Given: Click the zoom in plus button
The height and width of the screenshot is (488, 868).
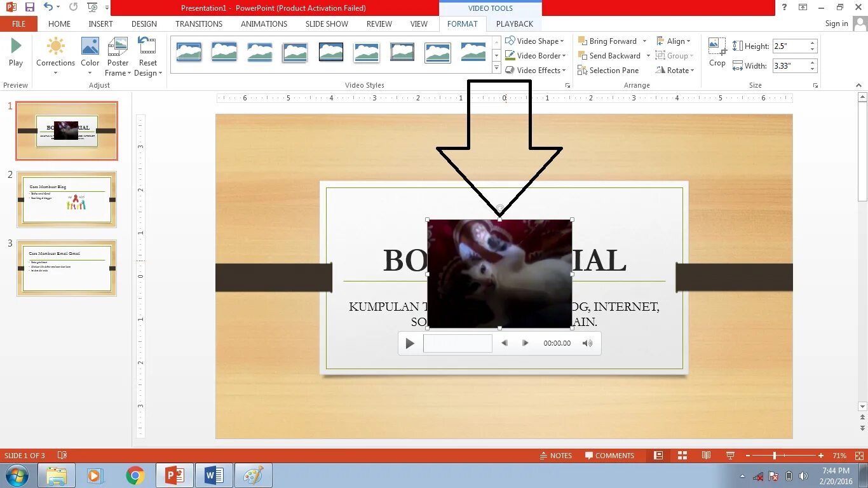Looking at the screenshot, I should pos(821,456).
